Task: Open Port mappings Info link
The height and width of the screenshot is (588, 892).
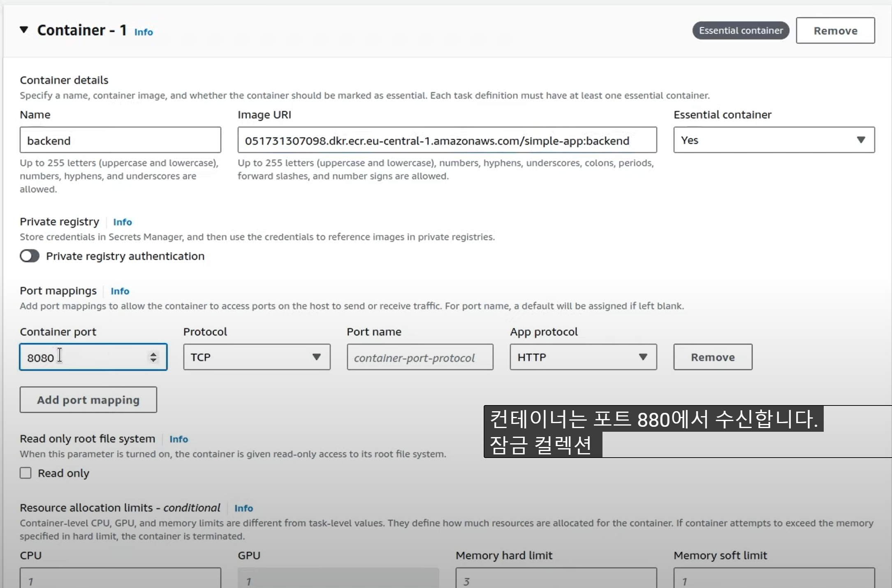Action: (x=120, y=291)
